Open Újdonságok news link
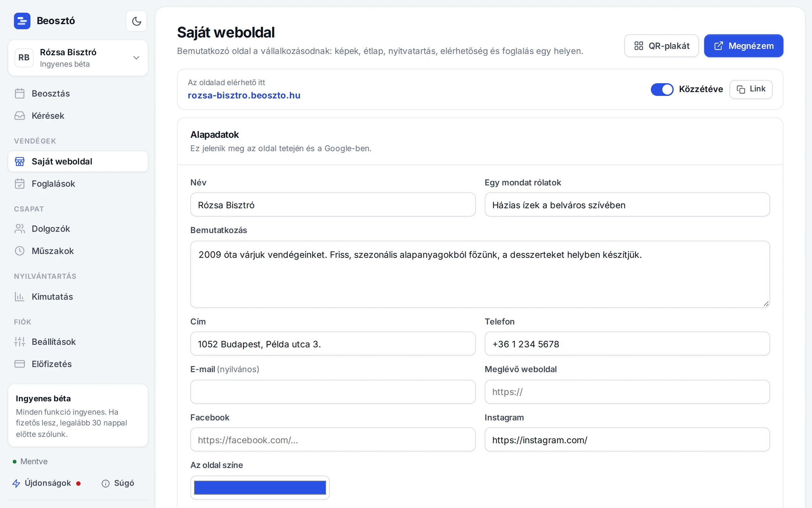The height and width of the screenshot is (508, 812). [46, 483]
